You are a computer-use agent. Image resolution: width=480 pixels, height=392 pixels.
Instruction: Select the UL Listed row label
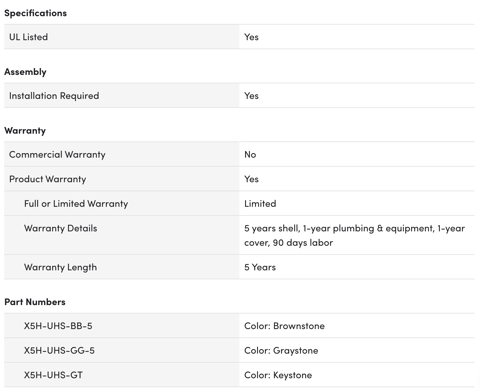pyautogui.click(x=28, y=37)
